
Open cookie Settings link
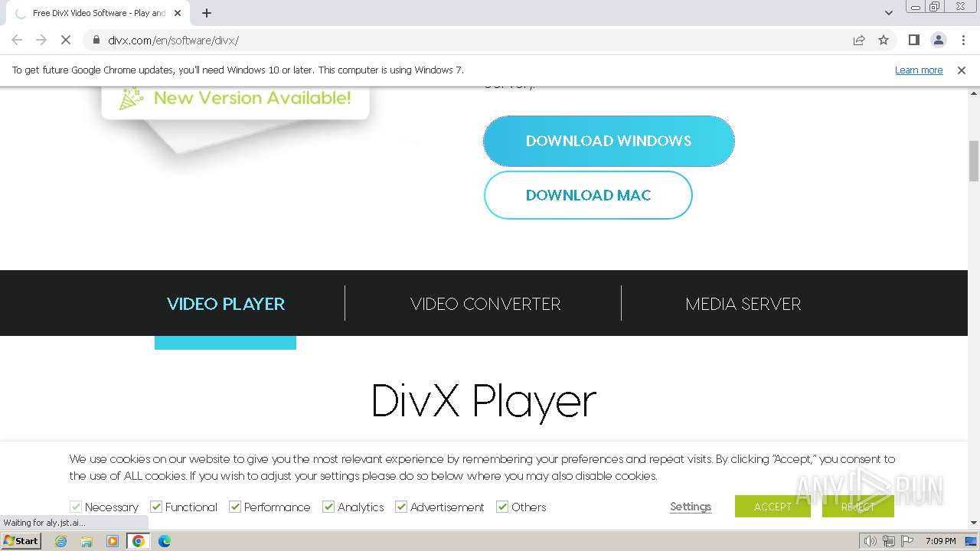click(691, 507)
